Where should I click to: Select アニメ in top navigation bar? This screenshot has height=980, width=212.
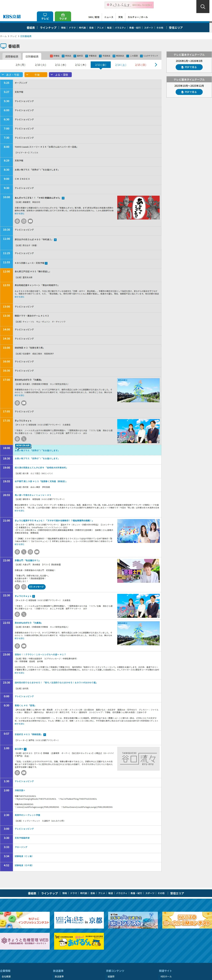click(100, 28)
